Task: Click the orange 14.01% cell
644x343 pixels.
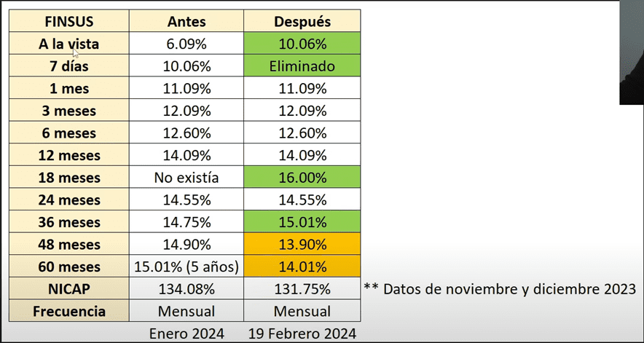Action: [x=302, y=267]
